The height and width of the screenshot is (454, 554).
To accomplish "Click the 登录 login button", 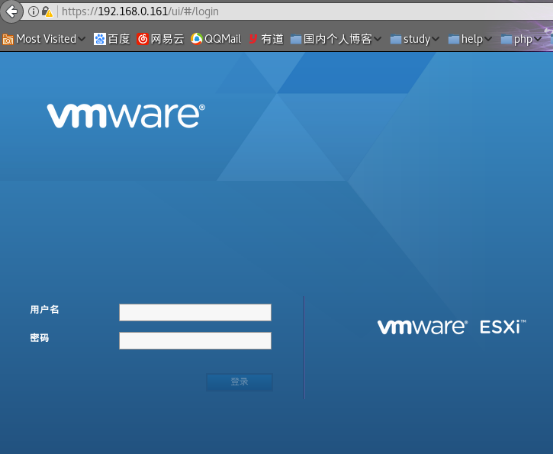I will click(x=240, y=382).
